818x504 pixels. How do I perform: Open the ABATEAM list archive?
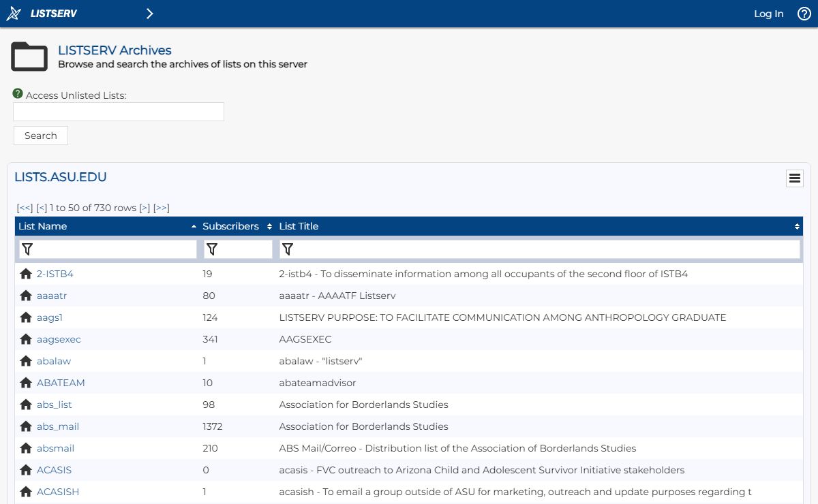coord(61,383)
